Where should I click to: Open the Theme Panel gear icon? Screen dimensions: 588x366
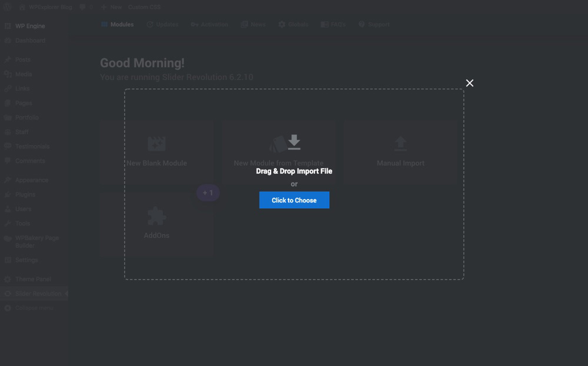[x=8, y=280]
